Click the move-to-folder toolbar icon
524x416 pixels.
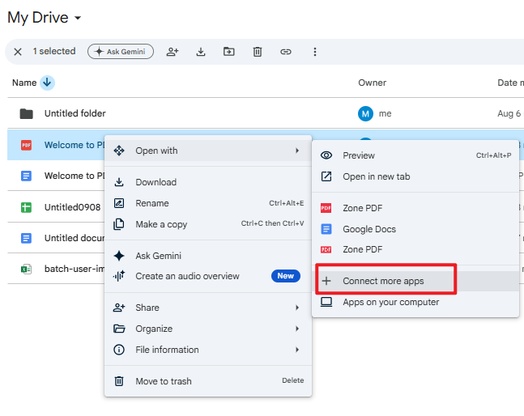click(229, 51)
